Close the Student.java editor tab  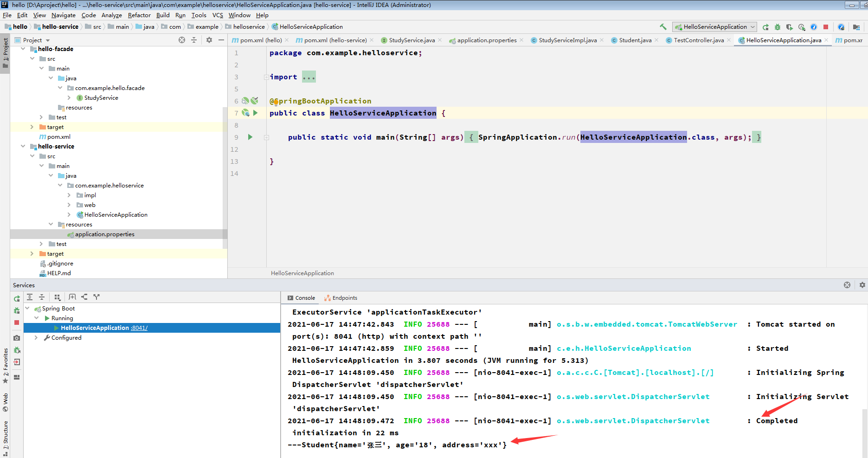coord(656,40)
